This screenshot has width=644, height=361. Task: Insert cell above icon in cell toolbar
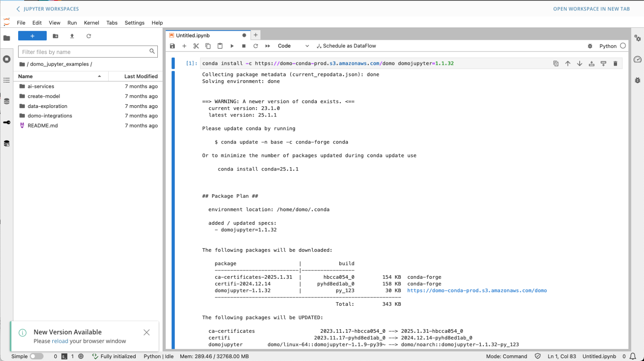pyautogui.click(x=591, y=63)
